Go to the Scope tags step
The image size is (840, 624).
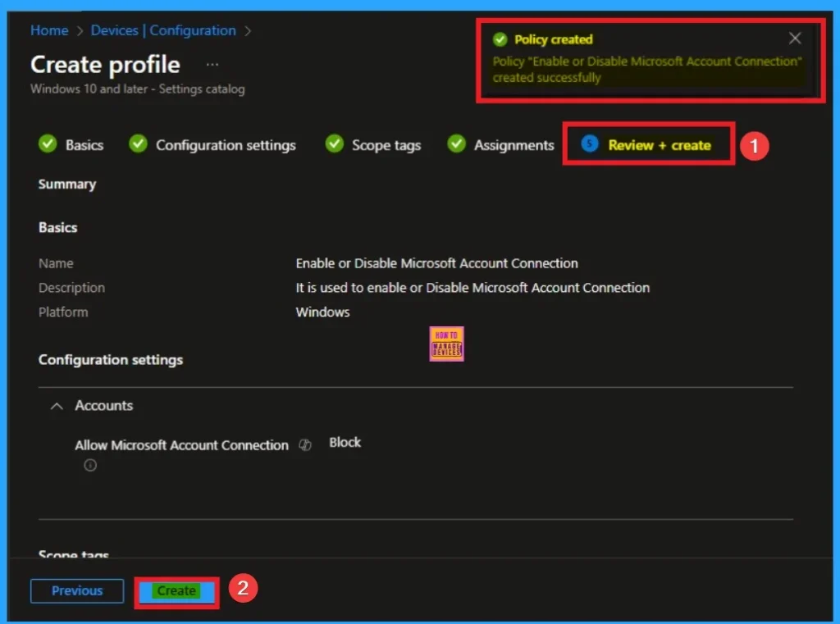click(386, 145)
